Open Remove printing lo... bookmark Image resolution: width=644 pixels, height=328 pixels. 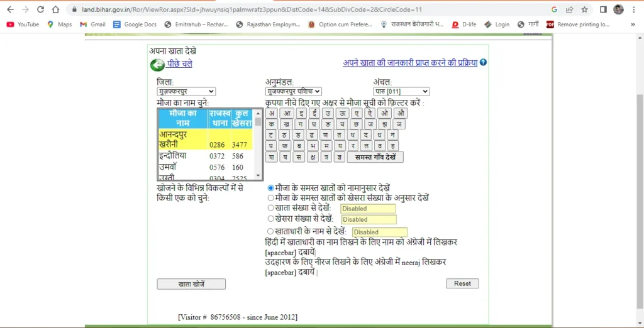click(579, 25)
